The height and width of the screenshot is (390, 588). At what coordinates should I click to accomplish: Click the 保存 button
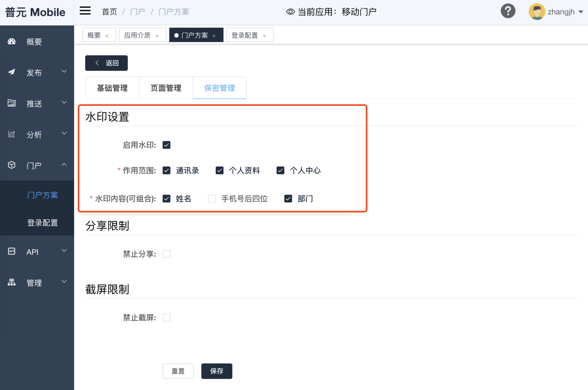point(217,371)
